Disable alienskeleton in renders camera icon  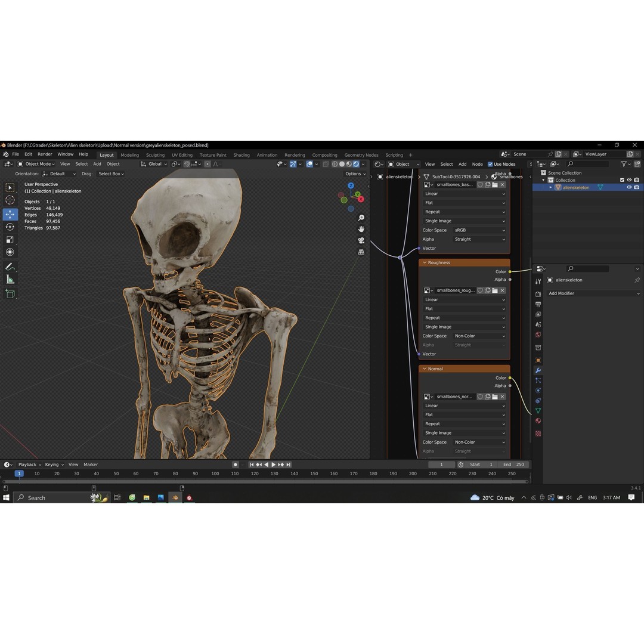tap(637, 187)
